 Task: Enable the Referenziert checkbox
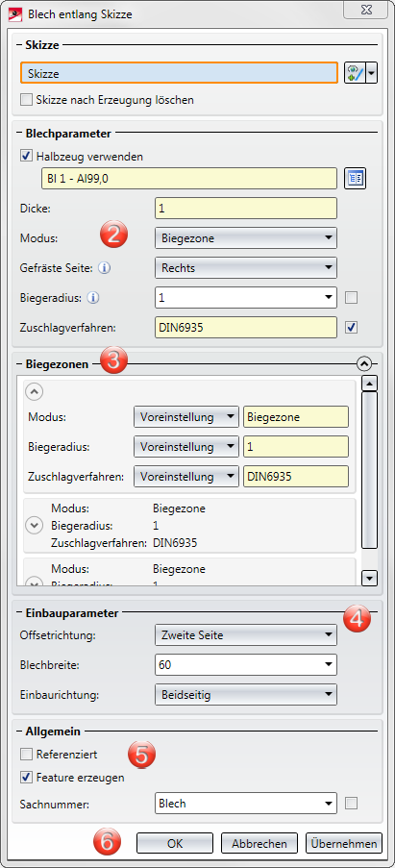pyautogui.click(x=26, y=754)
